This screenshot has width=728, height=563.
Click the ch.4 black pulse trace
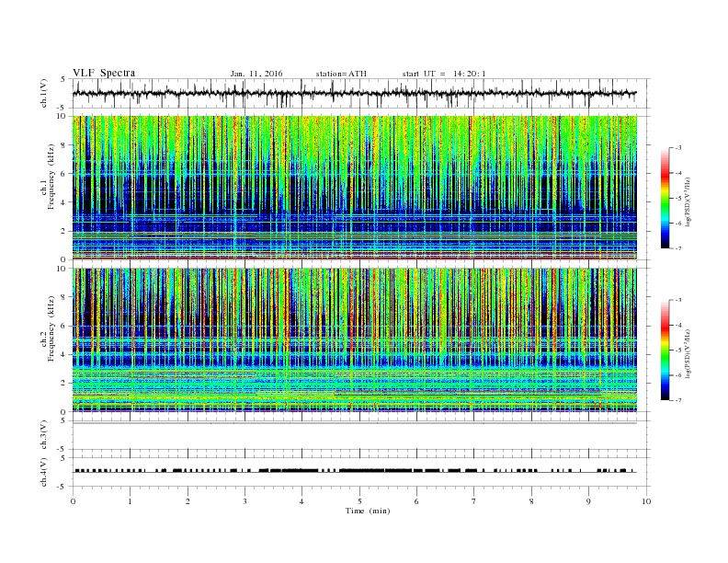click(x=354, y=471)
